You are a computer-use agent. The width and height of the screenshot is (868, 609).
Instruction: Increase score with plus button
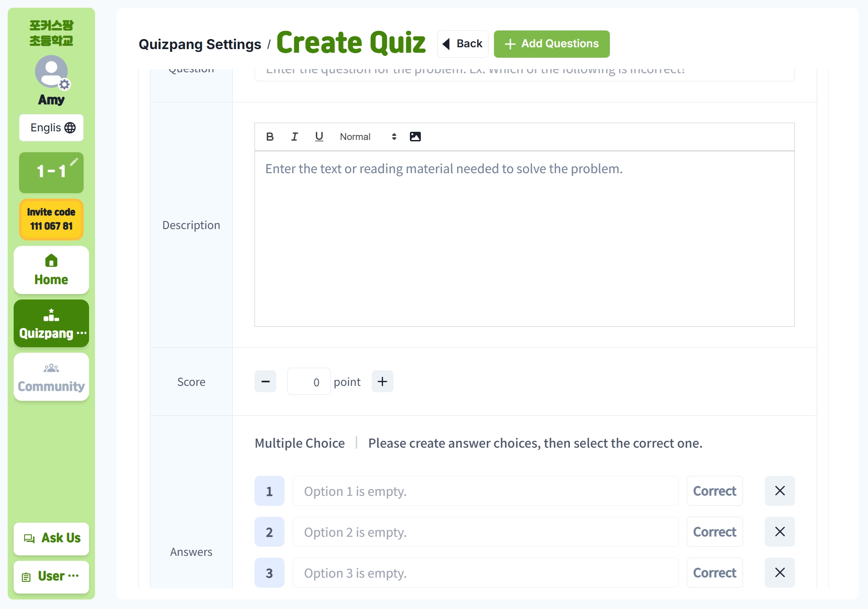pyautogui.click(x=383, y=381)
